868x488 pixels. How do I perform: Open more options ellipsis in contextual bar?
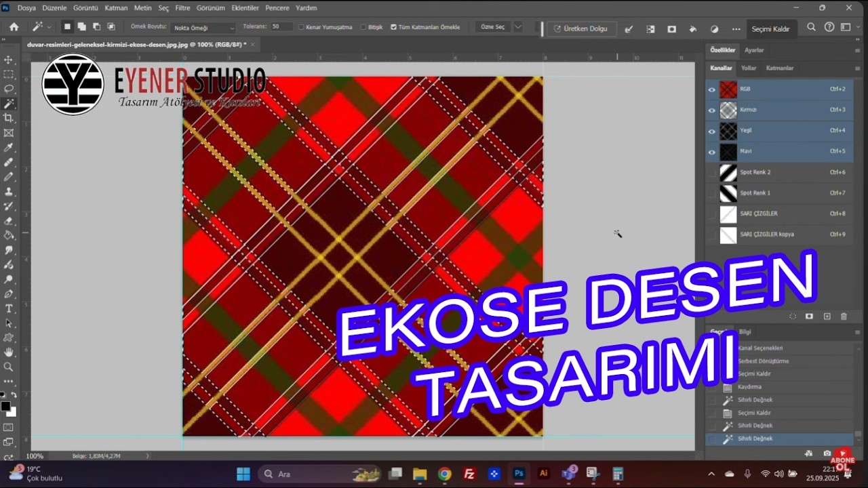pos(736,29)
